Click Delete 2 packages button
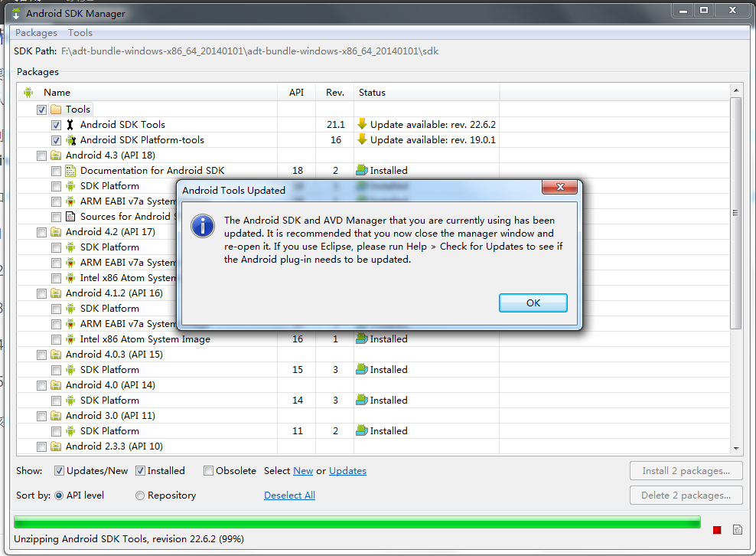The height and width of the screenshot is (556, 756). point(686,495)
